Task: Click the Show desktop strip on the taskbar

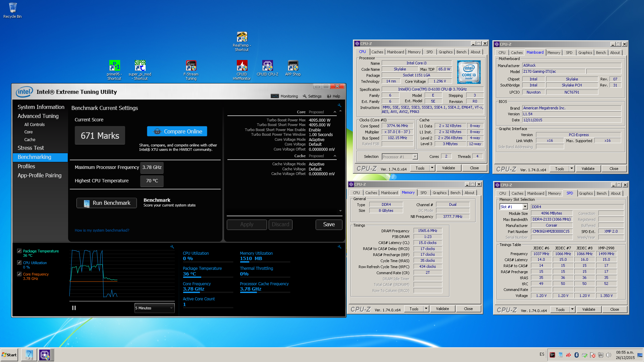Action: (x=640, y=355)
